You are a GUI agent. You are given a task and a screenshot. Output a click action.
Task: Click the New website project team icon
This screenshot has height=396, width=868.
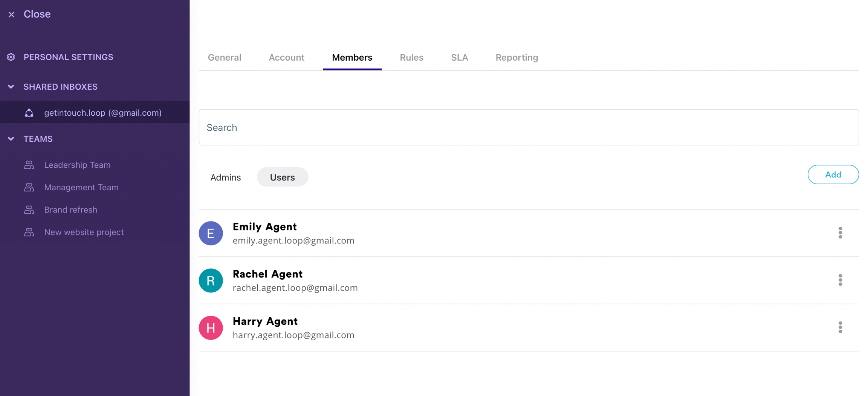(x=29, y=232)
